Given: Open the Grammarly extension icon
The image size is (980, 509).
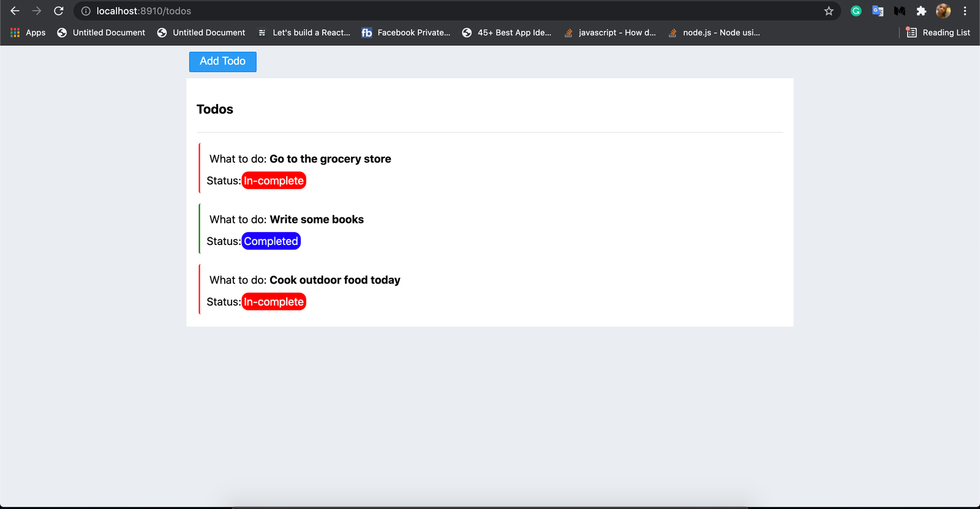Looking at the screenshot, I should [856, 11].
